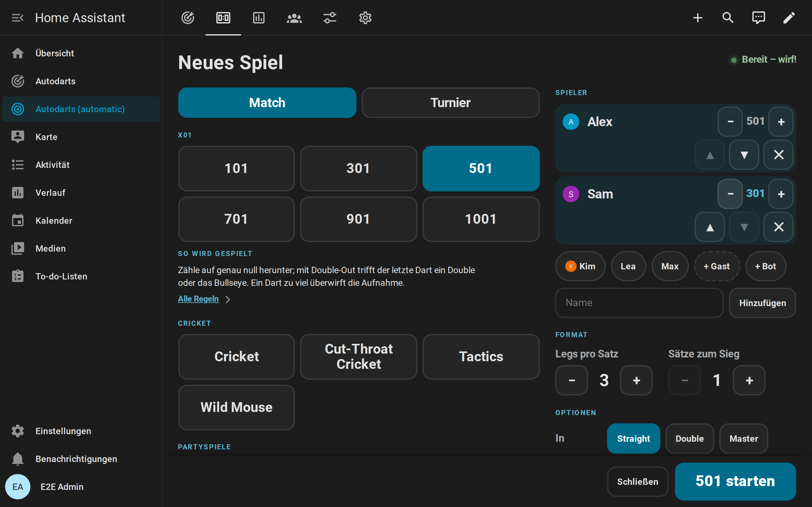Switch to the Turnier tab
The height and width of the screenshot is (507, 812).
tap(450, 103)
